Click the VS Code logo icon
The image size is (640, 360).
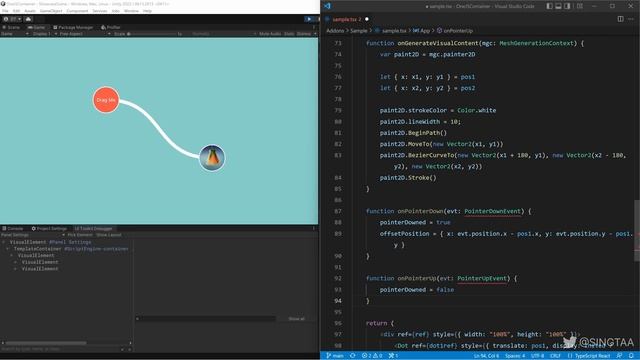tap(327, 6)
